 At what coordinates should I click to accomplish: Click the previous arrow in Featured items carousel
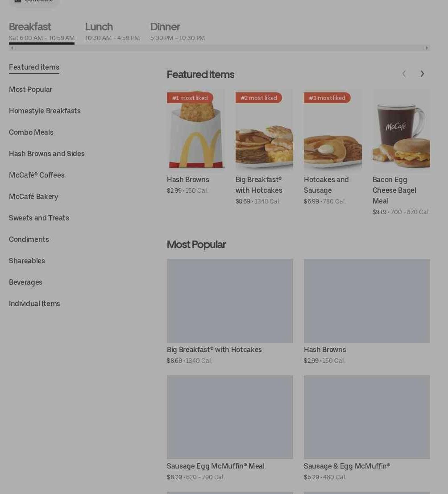click(x=404, y=74)
